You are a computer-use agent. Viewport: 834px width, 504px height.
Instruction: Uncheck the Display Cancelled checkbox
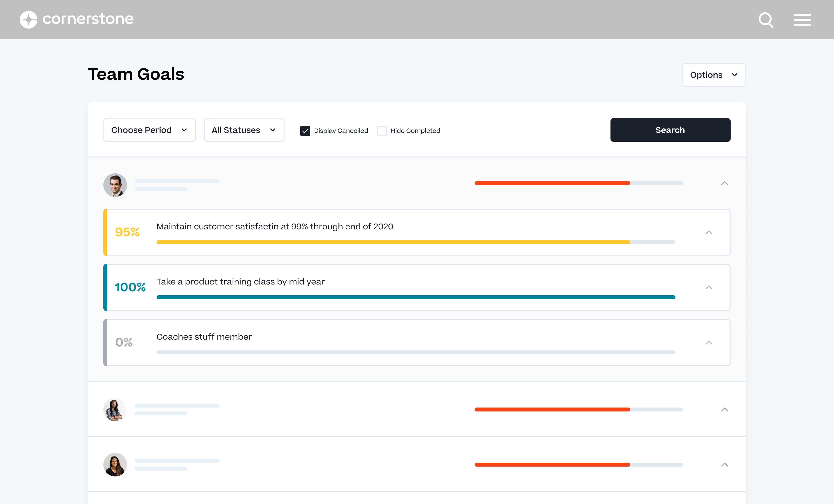305,131
